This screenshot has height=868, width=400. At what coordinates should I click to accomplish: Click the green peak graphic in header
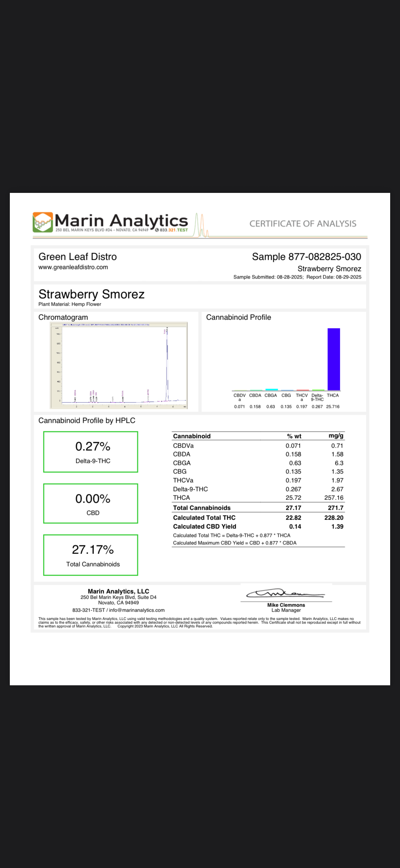(201, 225)
